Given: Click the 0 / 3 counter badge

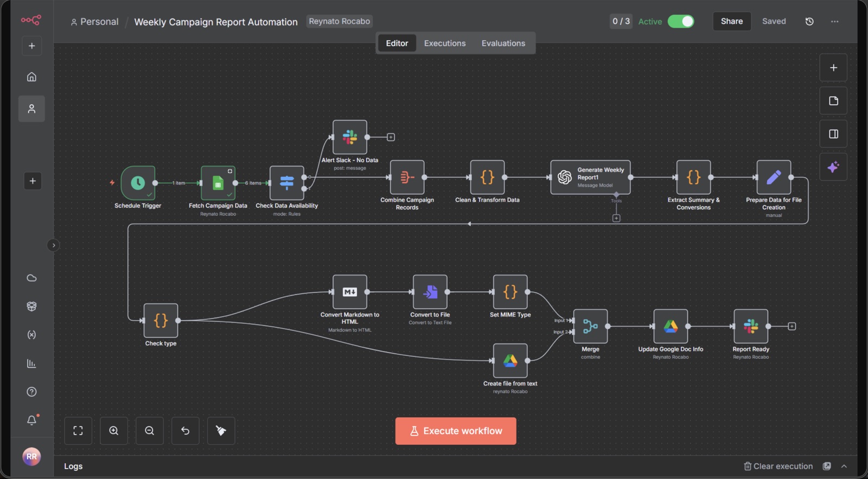Looking at the screenshot, I should coord(621,21).
